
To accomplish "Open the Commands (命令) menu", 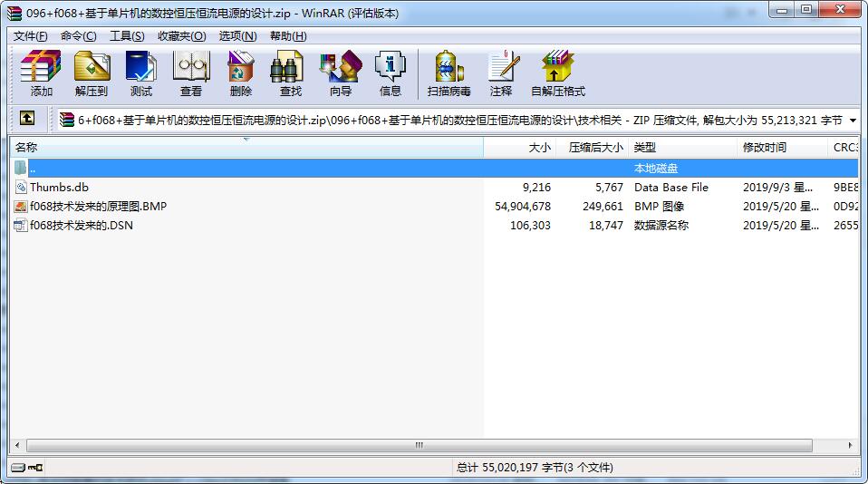I will [x=78, y=36].
